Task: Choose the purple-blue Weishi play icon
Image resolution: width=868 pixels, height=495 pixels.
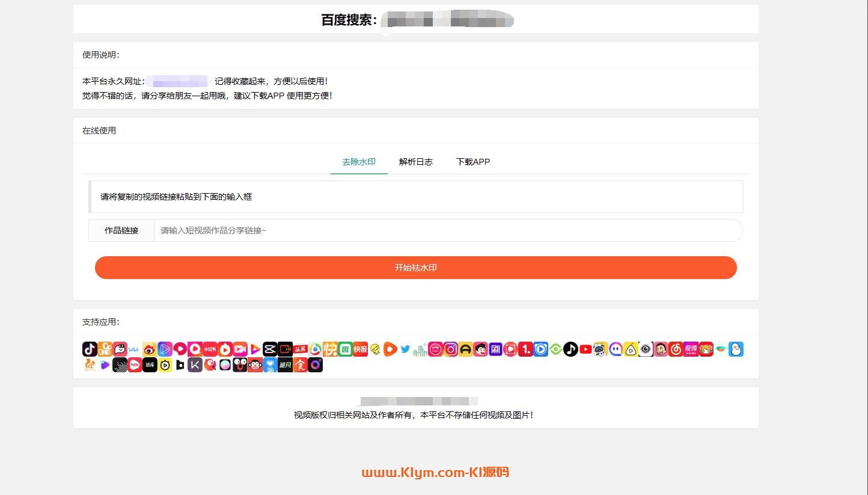Action: coord(165,349)
